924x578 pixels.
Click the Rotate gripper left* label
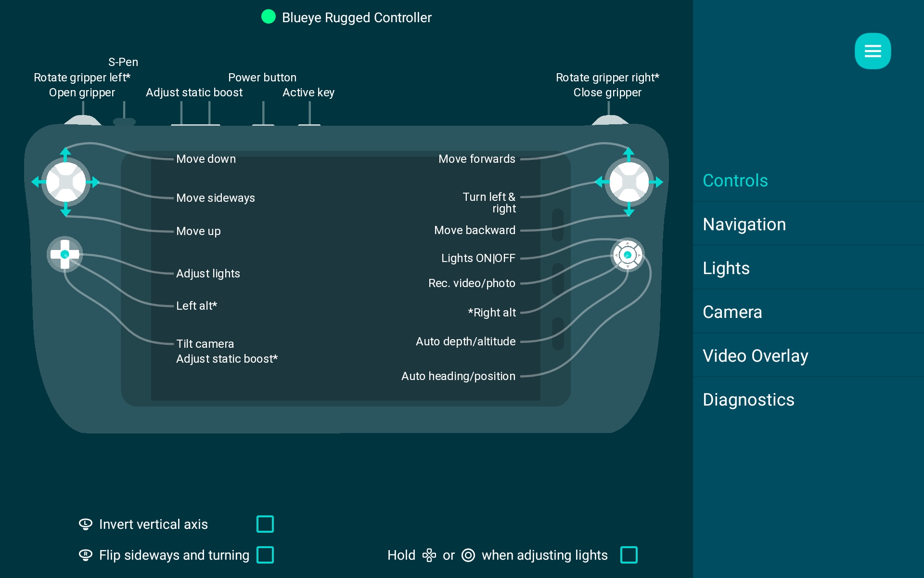pyautogui.click(x=82, y=78)
